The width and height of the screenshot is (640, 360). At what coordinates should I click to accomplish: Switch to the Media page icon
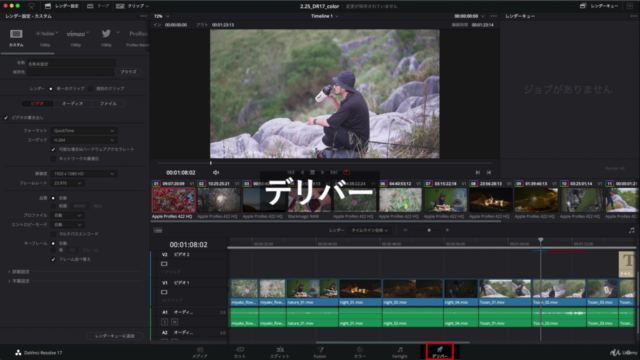tap(200, 349)
